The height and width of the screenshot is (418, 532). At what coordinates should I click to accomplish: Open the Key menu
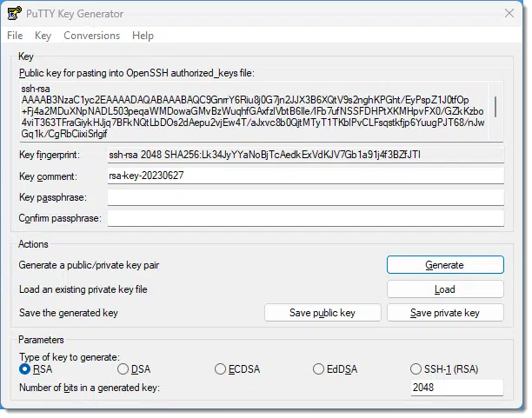pyautogui.click(x=43, y=36)
